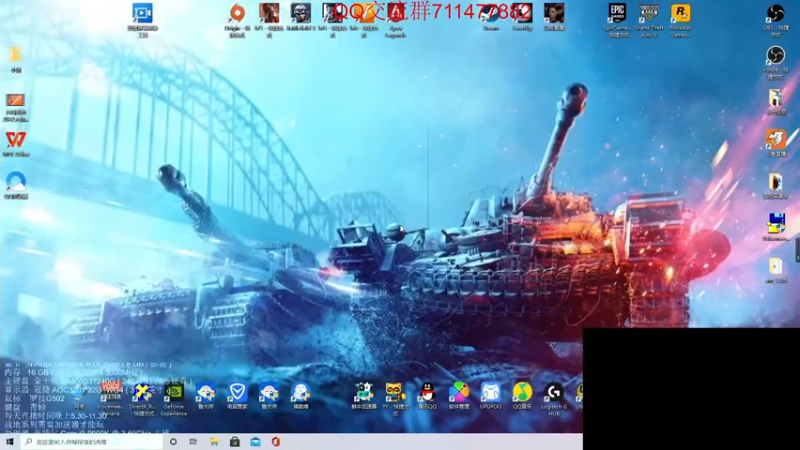Image resolution: width=800 pixels, height=450 pixels.
Task: Open the Office icon on the taskbar
Action: coord(276,442)
